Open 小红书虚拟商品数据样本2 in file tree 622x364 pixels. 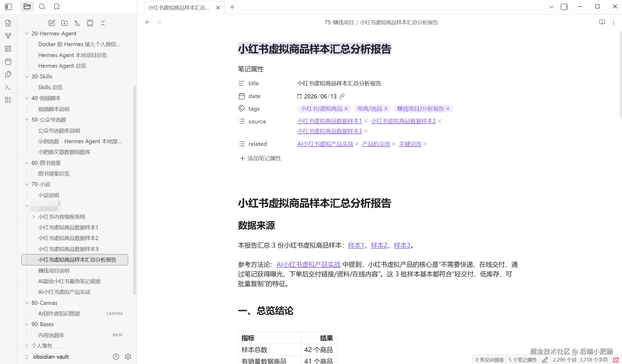(68, 238)
